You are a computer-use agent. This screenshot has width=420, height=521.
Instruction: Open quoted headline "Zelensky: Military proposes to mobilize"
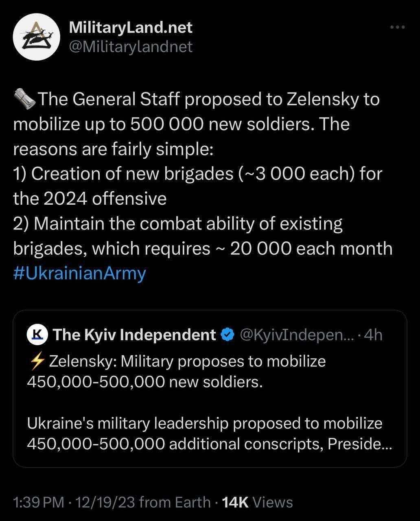pos(187,361)
